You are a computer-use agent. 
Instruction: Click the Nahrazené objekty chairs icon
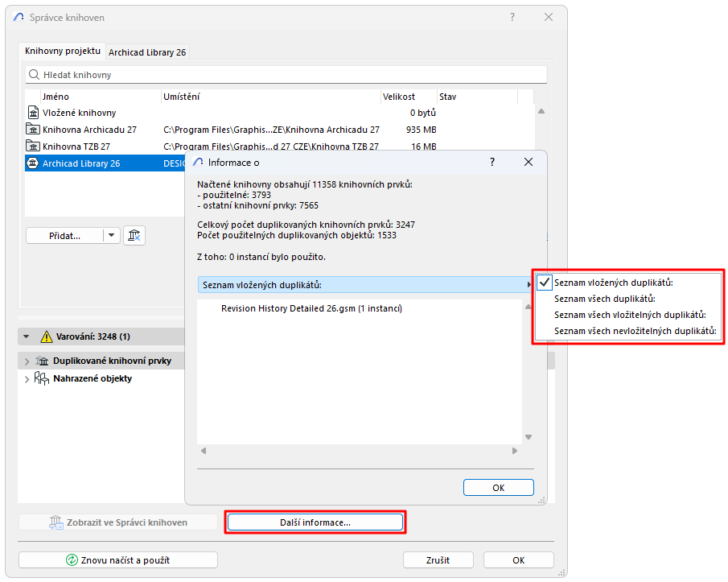(x=41, y=378)
